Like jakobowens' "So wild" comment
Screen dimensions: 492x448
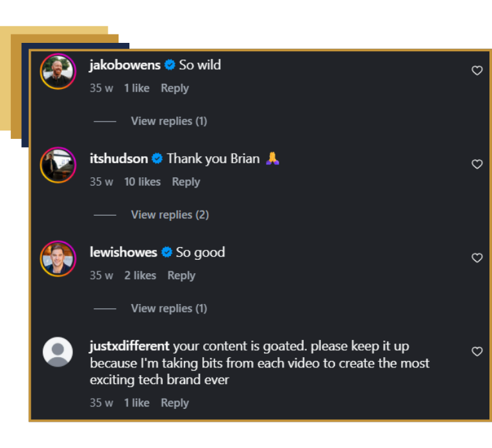[x=477, y=70]
